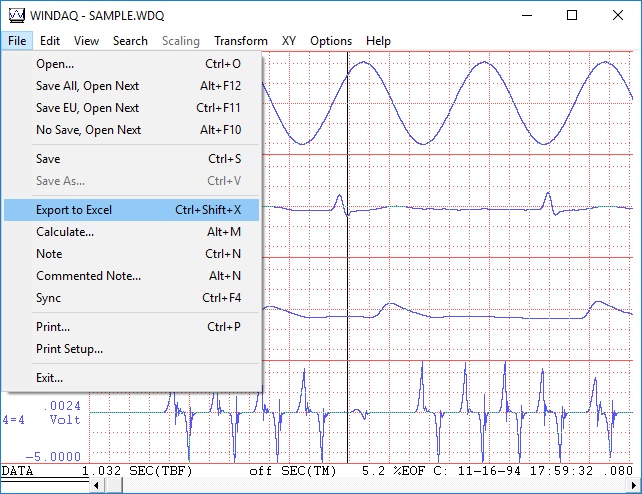Click the Volt unit label
The image size is (642, 494).
[65, 420]
